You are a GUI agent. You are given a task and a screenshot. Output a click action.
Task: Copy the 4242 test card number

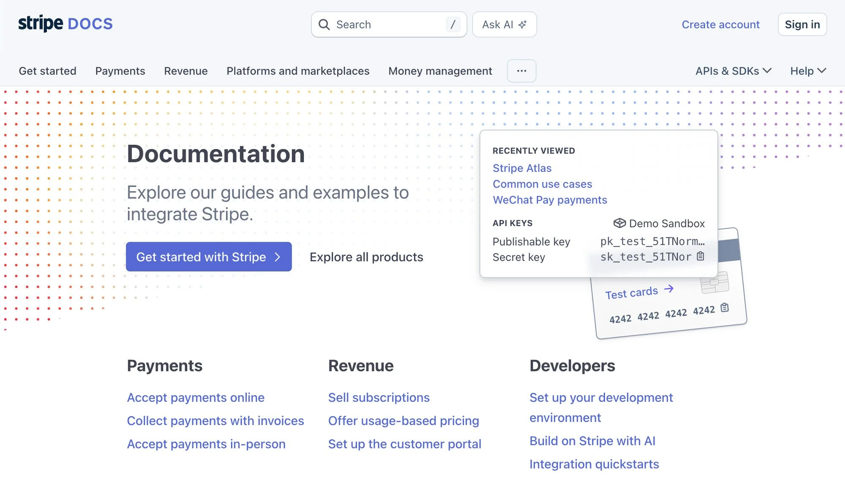pos(725,307)
